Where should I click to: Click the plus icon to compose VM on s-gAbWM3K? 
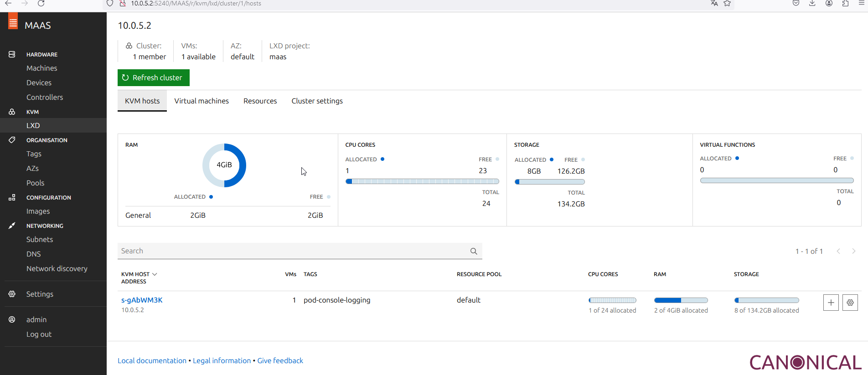(x=831, y=303)
